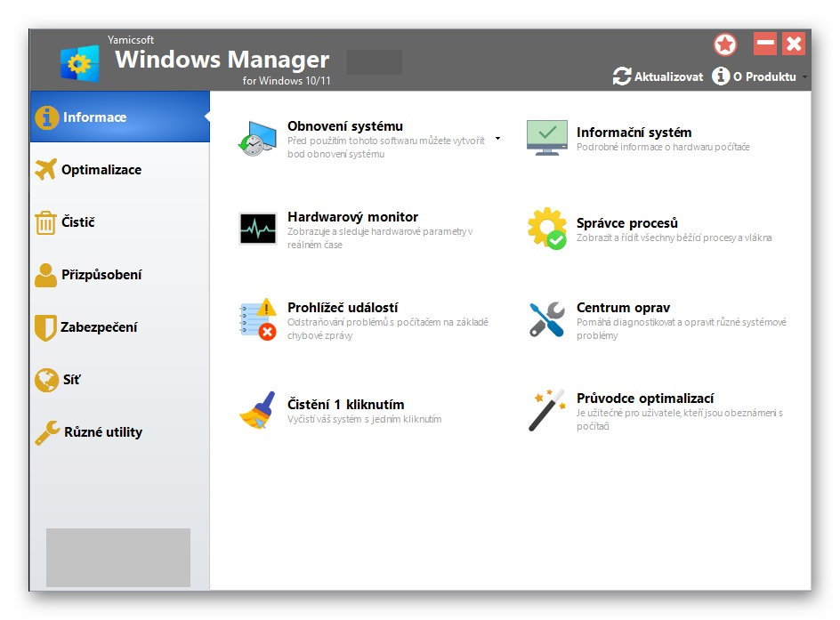Click the Aktualizovat update button
This screenshot has height=620, width=840.
click(658, 76)
